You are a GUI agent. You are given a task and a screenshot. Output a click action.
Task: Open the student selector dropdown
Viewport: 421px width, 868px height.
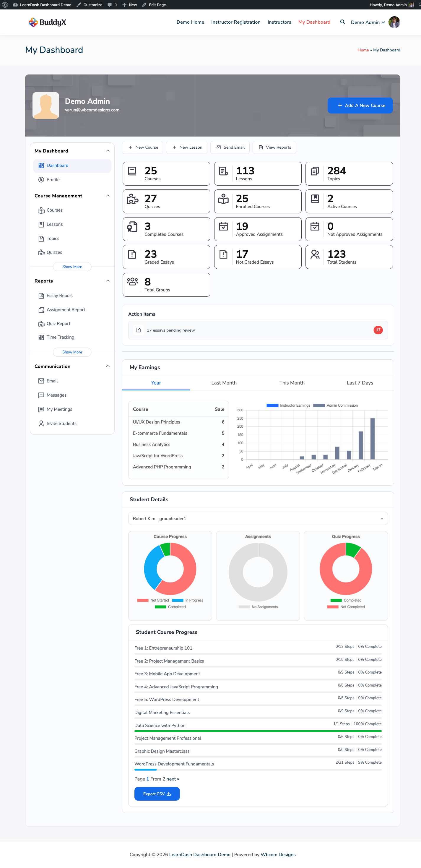point(258,519)
